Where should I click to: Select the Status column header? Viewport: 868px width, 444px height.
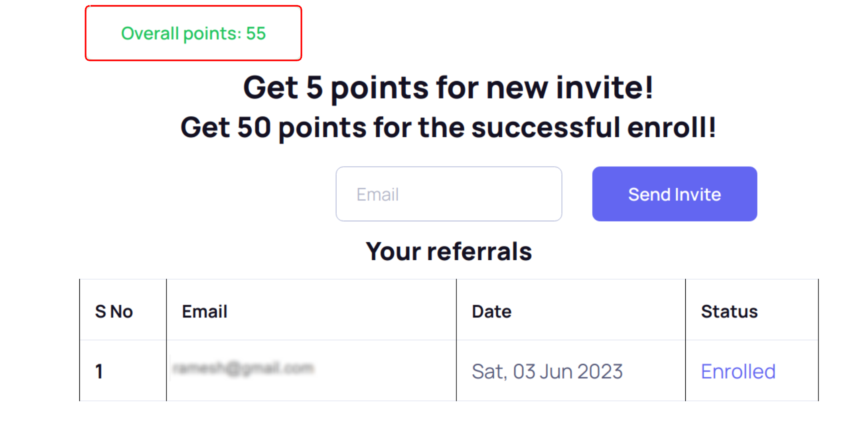click(729, 311)
